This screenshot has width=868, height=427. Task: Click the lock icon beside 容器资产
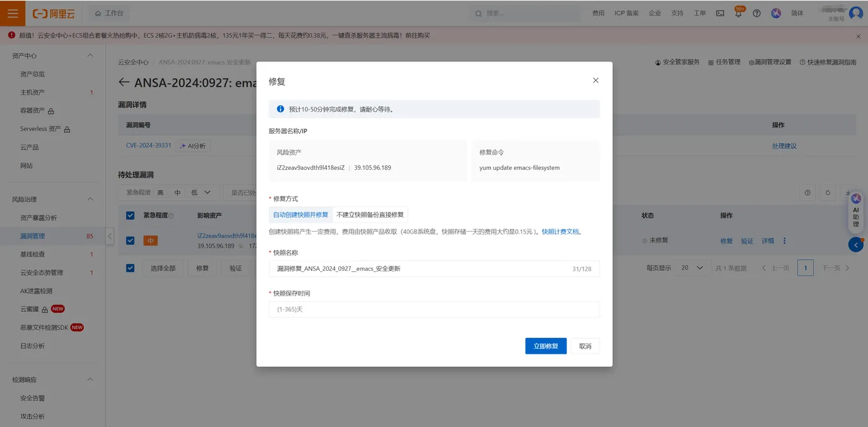(51, 111)
